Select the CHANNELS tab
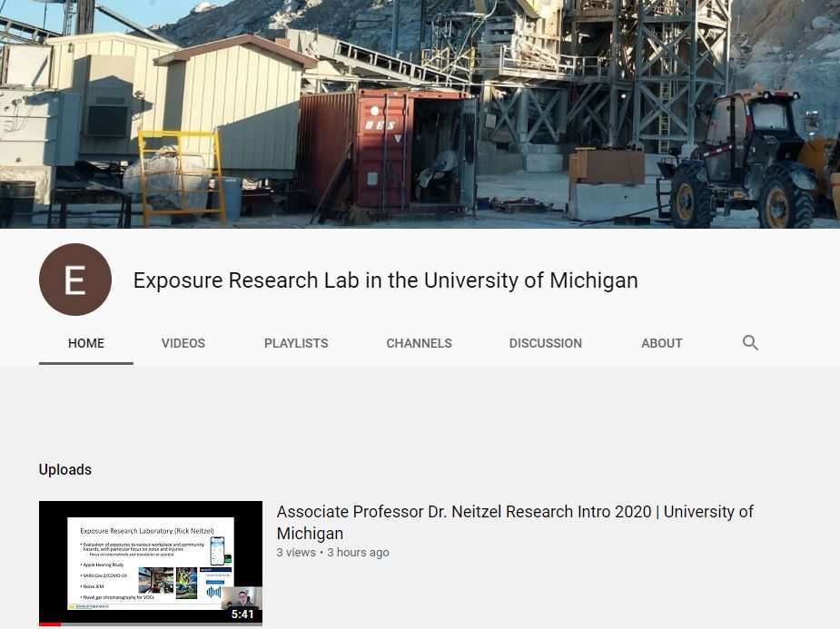 click(419, 343)
